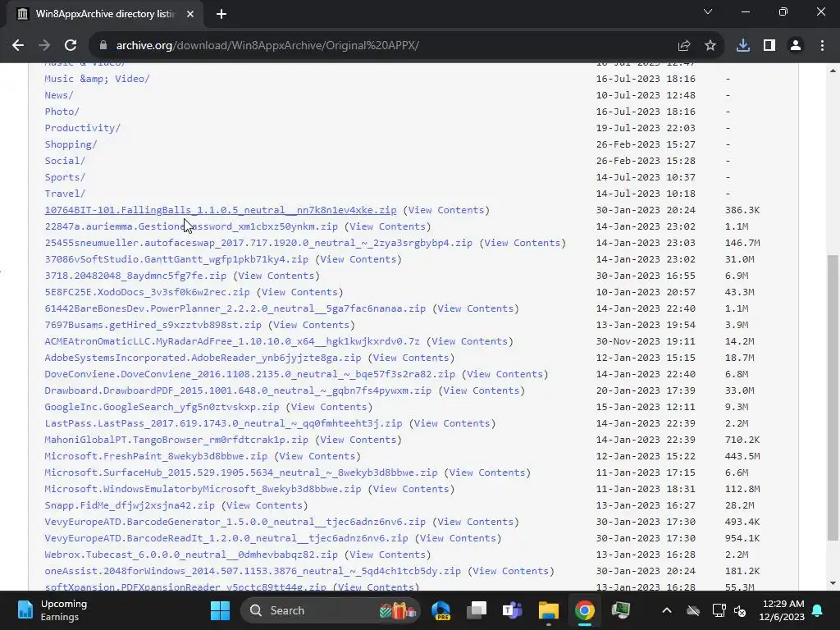
Task: Open Chrome downloads icon
Action: [743, 46]
